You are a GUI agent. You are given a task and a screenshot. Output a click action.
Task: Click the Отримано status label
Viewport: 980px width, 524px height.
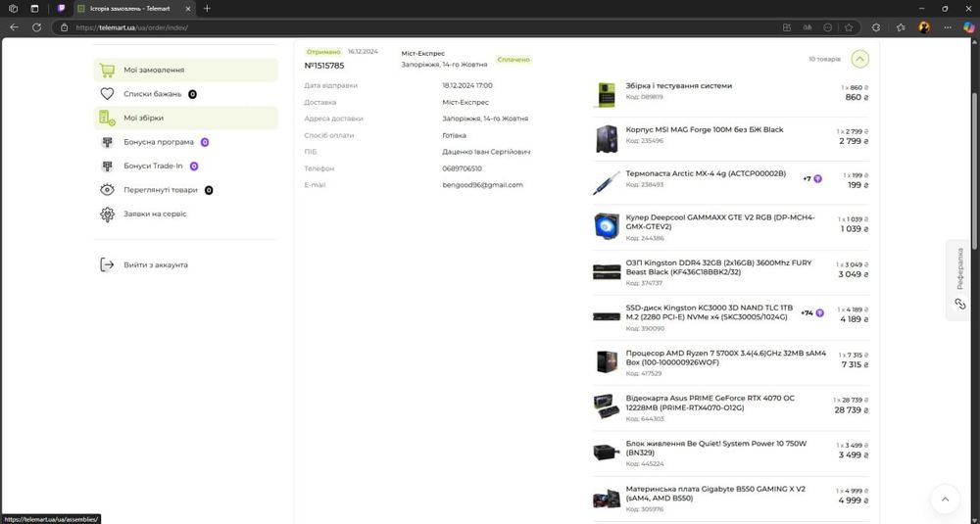323,52
